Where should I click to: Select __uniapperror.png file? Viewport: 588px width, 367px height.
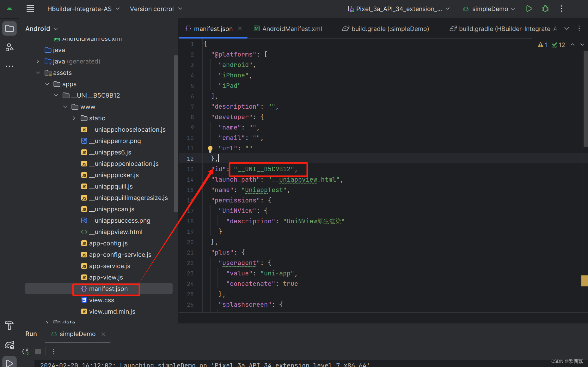[x=111, y=141]
